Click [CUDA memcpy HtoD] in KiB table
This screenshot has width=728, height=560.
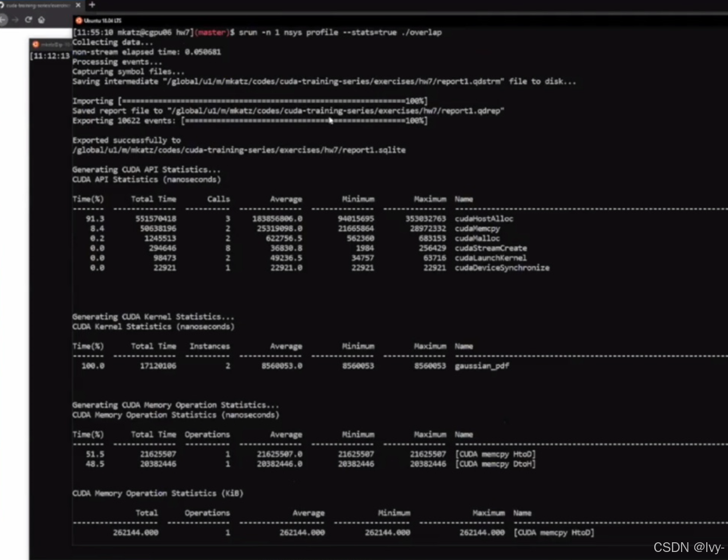[x=554, y=533]
